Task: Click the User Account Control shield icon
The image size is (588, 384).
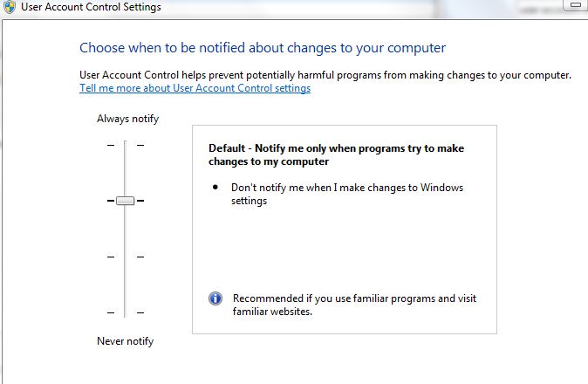Action: tap(10, 8)
